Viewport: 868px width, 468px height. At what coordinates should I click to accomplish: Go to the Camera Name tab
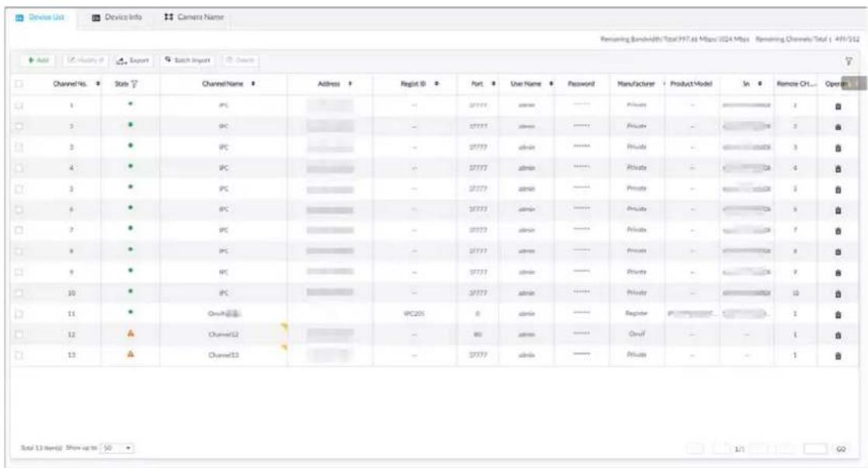pyautogui.click(x=194, y=18)
